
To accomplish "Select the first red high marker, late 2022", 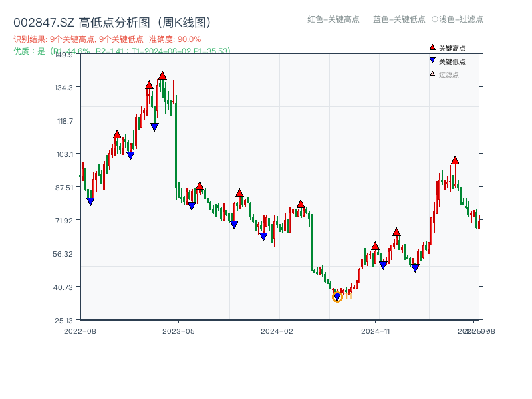I will (x=117, y=134).
